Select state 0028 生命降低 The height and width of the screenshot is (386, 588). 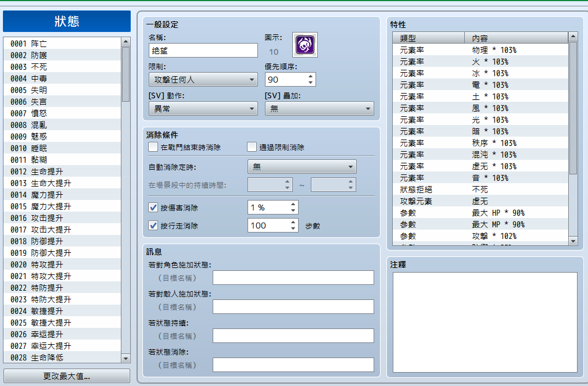62,358
